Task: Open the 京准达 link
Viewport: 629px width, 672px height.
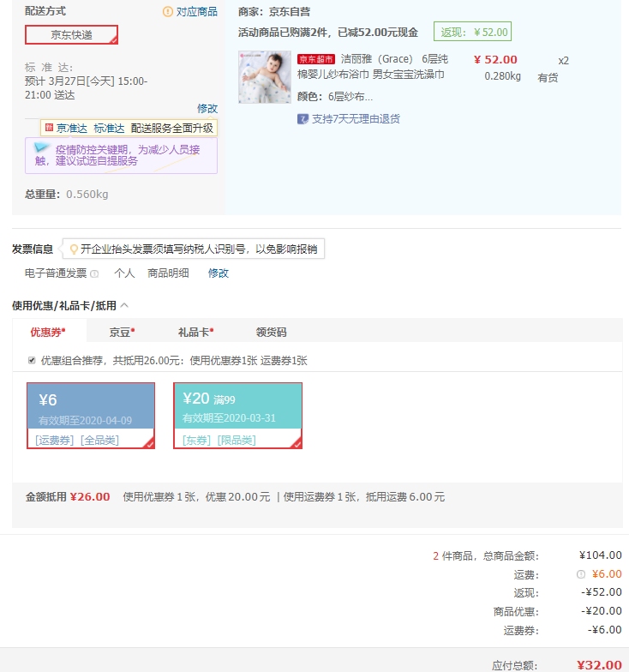Action: (x=72, y=129)
